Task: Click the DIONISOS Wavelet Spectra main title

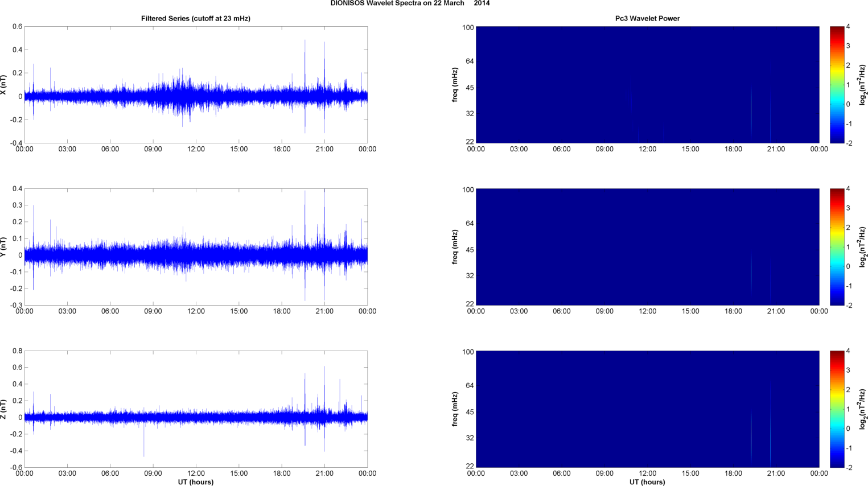Action: coord(410,3)
